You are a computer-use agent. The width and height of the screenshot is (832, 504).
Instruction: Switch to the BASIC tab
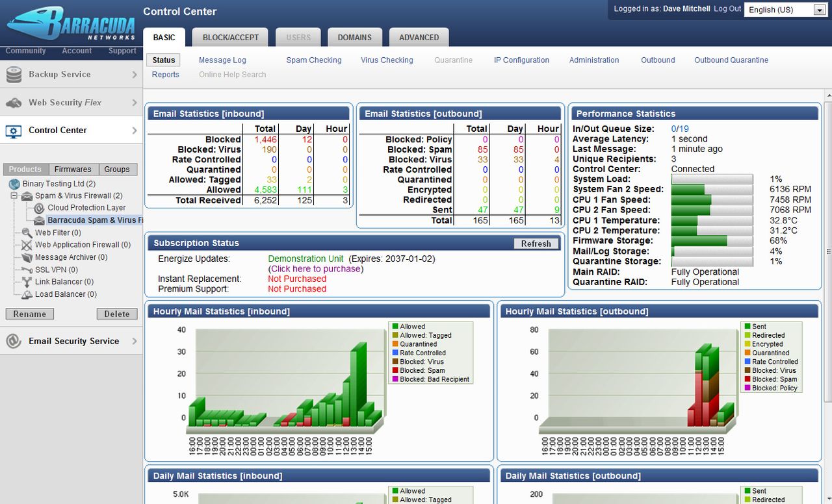[x=164, y=37]
